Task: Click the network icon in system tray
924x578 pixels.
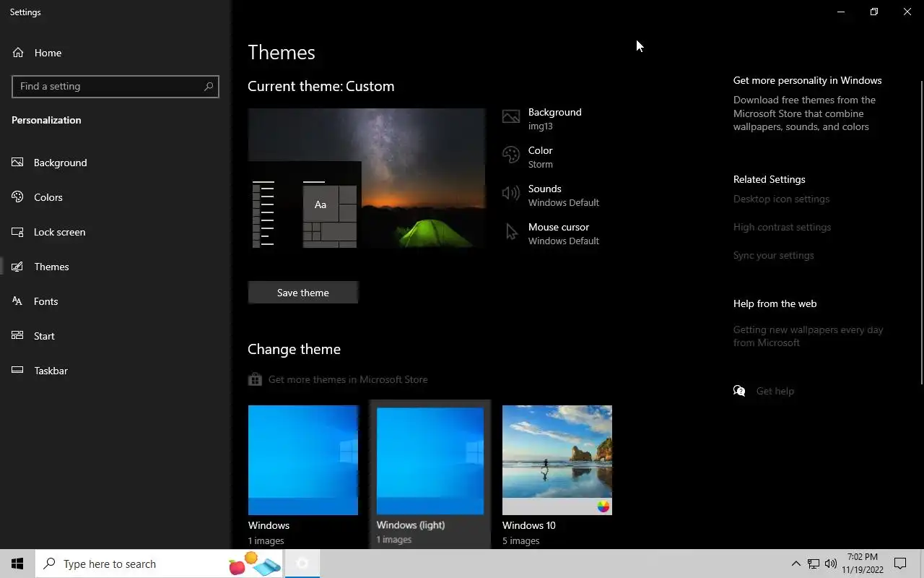Action: click(x=814, y=564)
